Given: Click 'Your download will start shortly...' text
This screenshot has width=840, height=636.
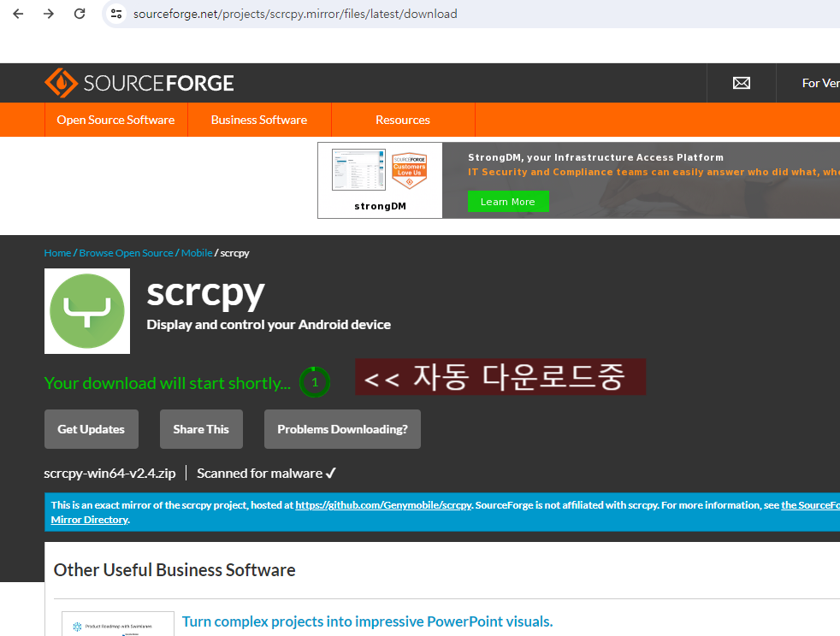Looking at the screenshot, I should pyautogui.click(x=167, y=383).
